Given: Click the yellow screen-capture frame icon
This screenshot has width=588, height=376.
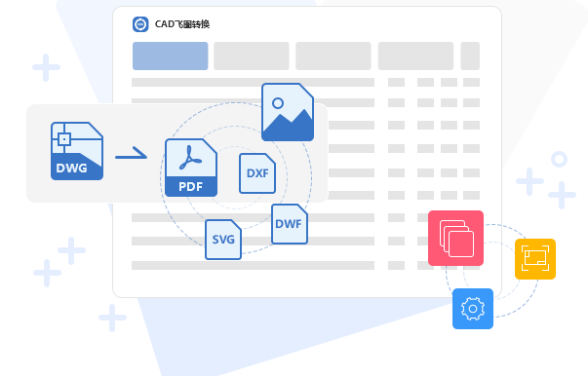Looking at the screenshot, I should click(535, 259).
